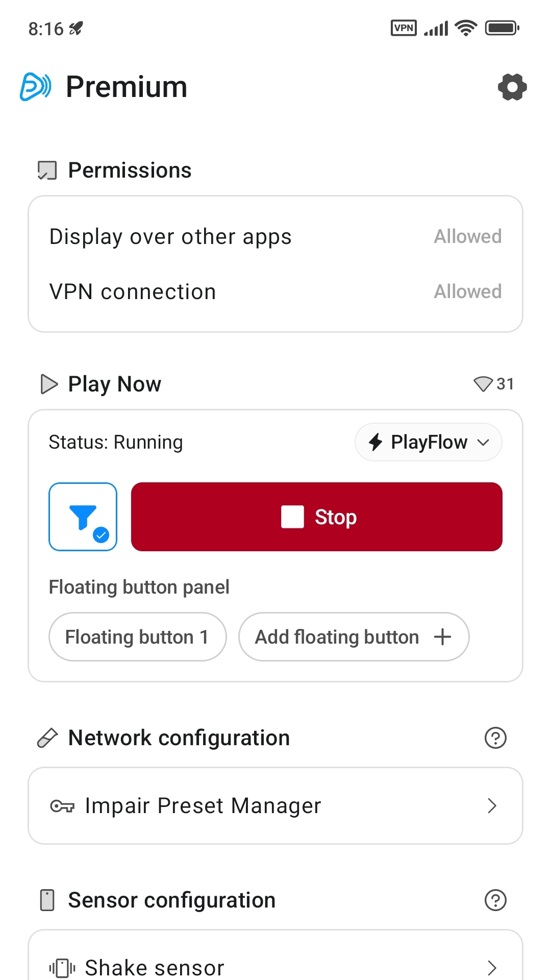Click the Display over other apps permission

pyautogui.click(x=275, y=237)
